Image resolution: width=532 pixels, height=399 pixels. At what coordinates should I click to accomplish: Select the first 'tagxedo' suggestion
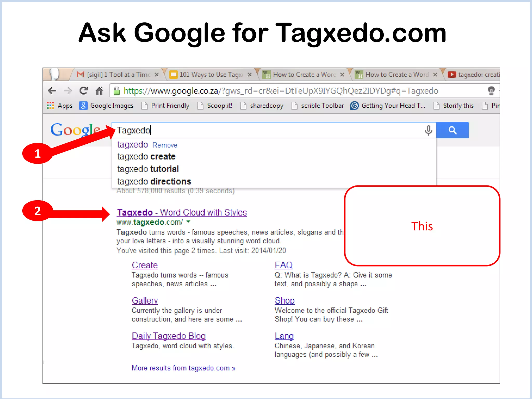132,144
